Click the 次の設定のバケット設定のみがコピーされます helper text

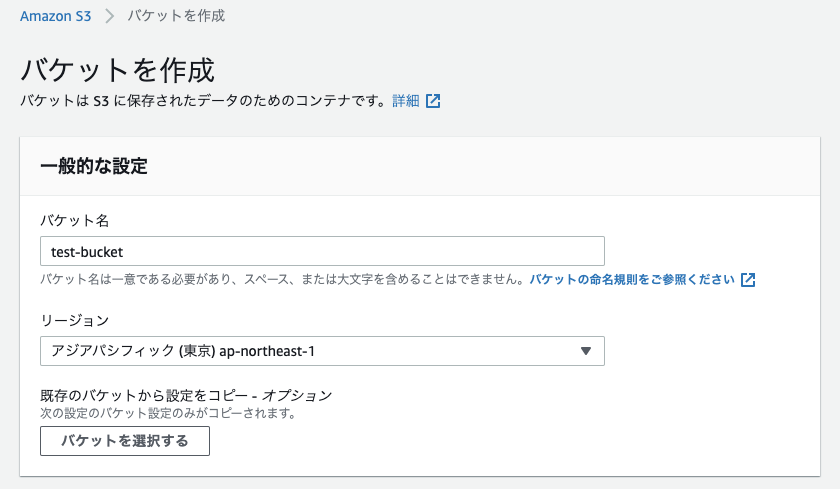pos(167,412)
